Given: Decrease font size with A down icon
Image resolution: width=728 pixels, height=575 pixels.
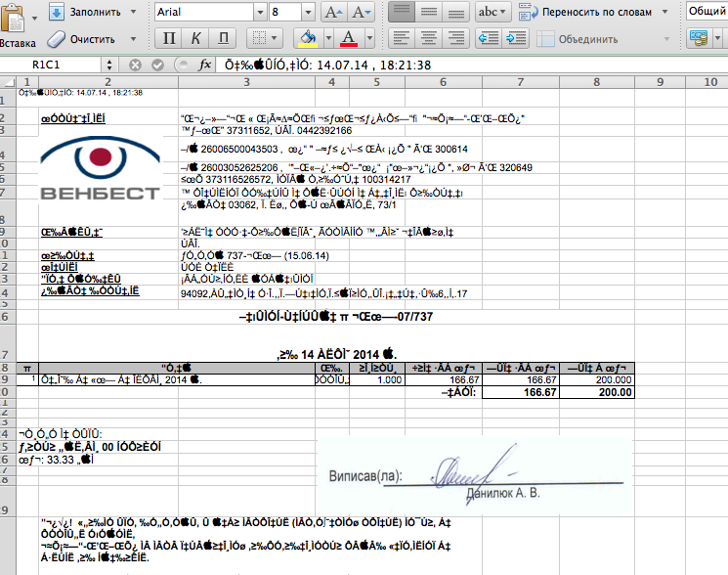Looking at the screenshot, I should pos(361,12).
